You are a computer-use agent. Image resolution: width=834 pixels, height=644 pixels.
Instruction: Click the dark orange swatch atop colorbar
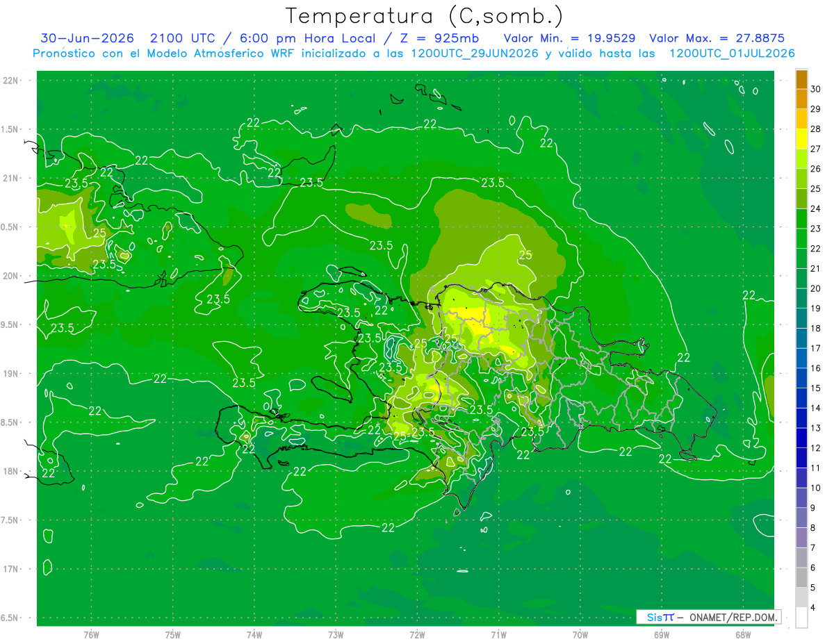[x=801, y=79]
